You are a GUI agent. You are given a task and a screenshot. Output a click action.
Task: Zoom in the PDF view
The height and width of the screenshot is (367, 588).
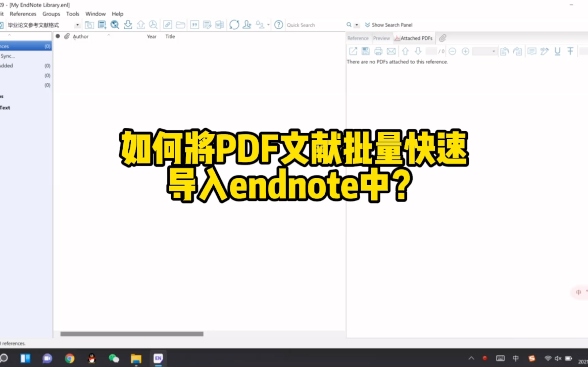coord(466,51)
